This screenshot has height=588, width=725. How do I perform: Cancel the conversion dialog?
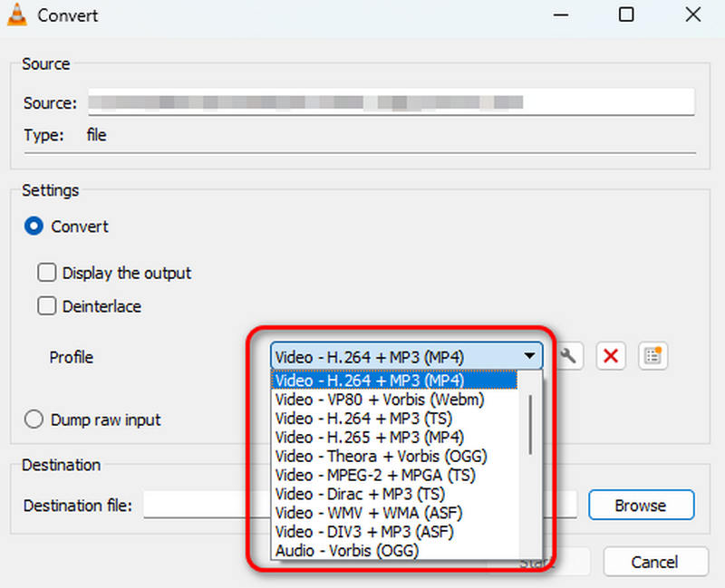[655, 562]
